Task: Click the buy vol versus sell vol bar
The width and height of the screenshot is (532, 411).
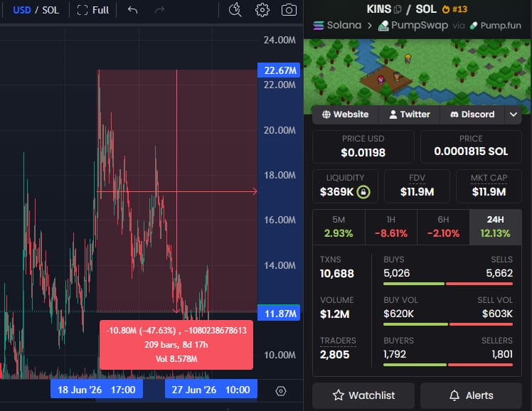Action: [x=448, y=324]
